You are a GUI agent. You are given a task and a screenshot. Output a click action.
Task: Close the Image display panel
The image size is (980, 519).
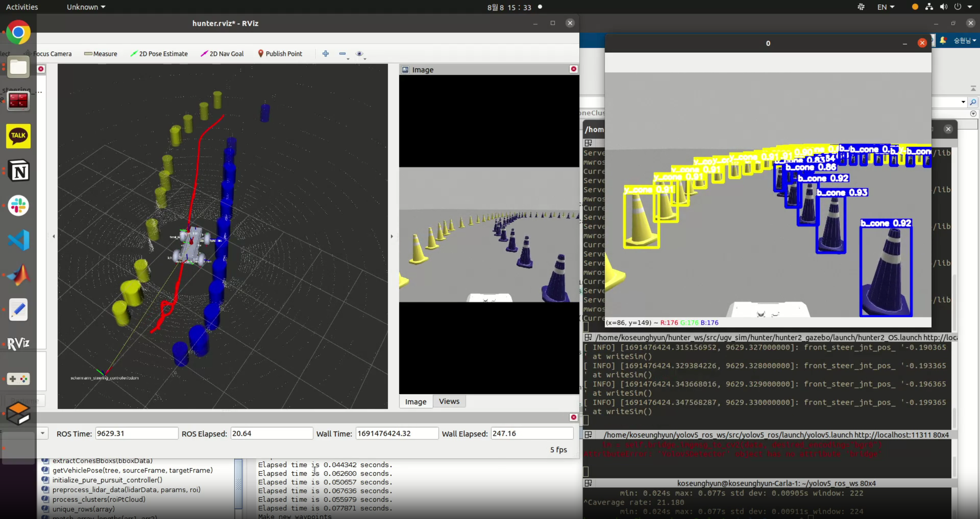[573, 69]
